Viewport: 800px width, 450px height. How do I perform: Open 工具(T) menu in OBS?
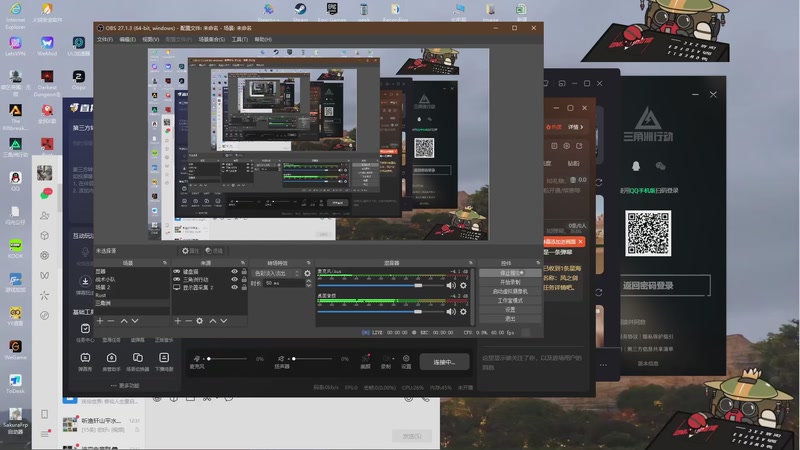tap(239, 39)
